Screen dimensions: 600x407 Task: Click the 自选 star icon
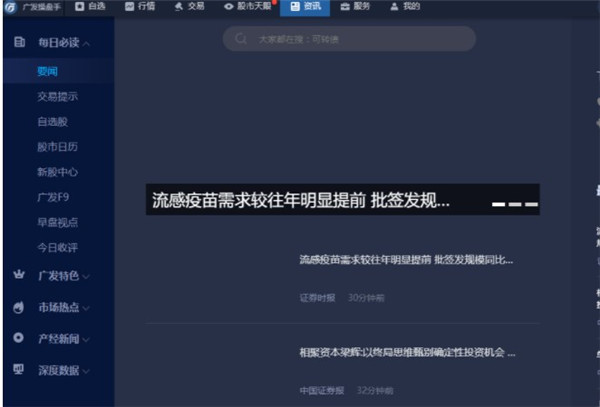tap(80, 7)
